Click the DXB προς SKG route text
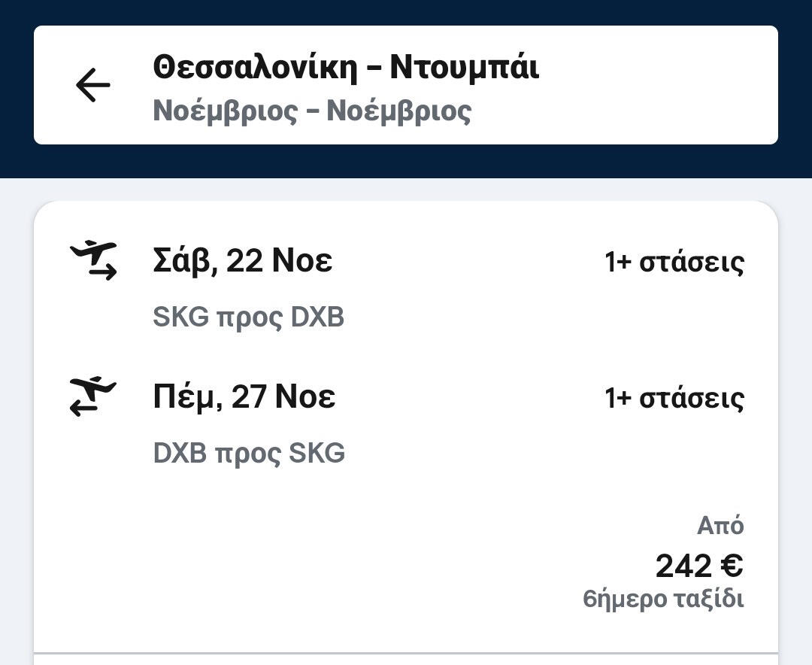Image resolution: width=812 pixels, height=665 pixels. click(249, 454)
